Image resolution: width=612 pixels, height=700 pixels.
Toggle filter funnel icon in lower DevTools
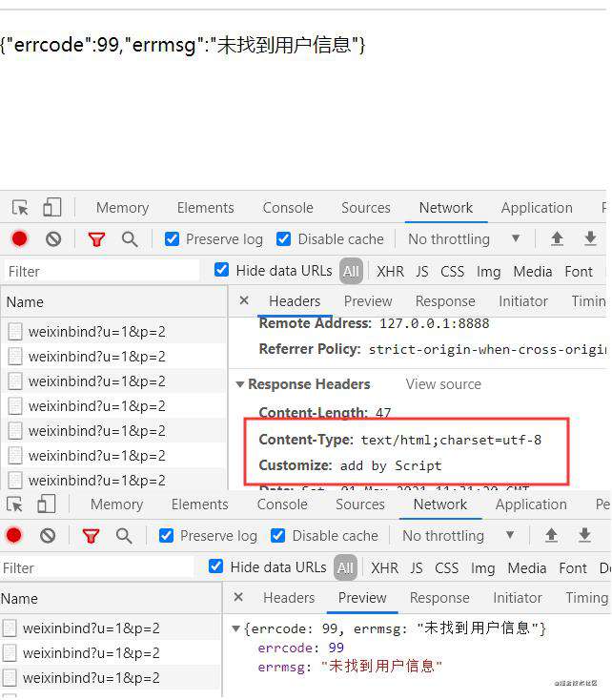coord(91,536)
